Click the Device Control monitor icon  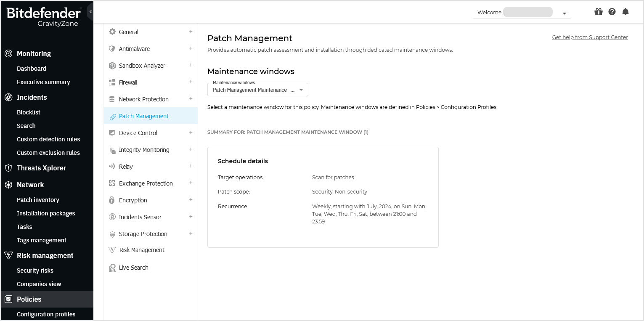pyautogui.click(x=112, y=133)
